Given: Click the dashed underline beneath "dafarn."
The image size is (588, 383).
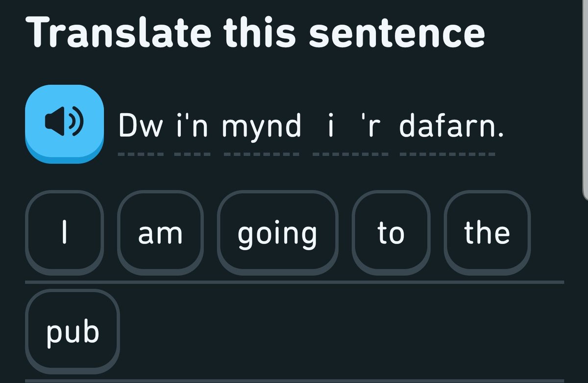Looking at the screenshot, I should [x=447, y=154].
